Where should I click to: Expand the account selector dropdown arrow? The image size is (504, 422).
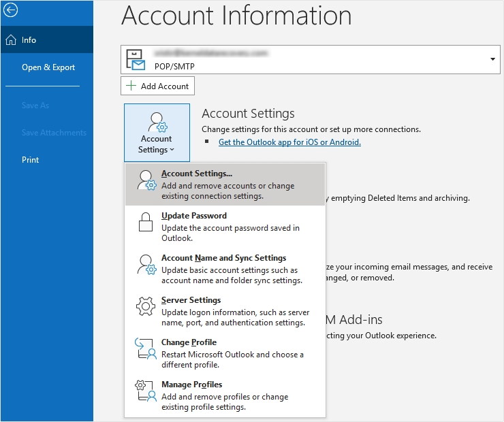(492, 59)
